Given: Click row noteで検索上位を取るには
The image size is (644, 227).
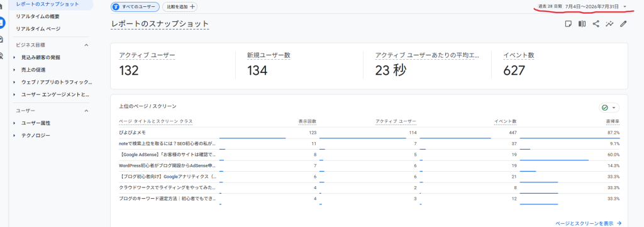Looking at the screenshot, I should click(x=369, y=143).
